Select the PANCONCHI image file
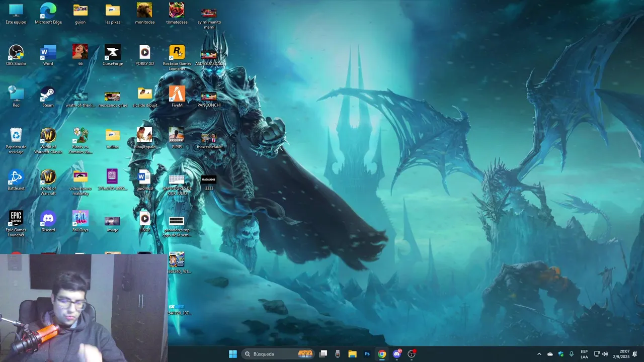The height and width of the screenshot is (362, 644). coord(209,99)
